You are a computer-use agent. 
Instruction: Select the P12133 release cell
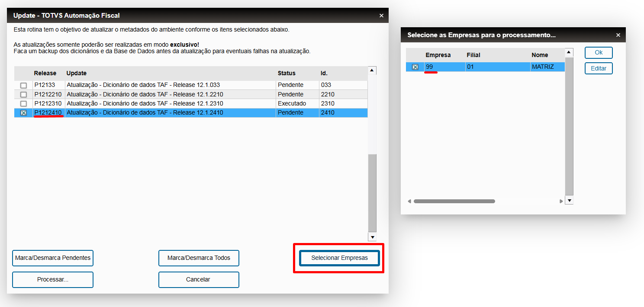(49, 85)
